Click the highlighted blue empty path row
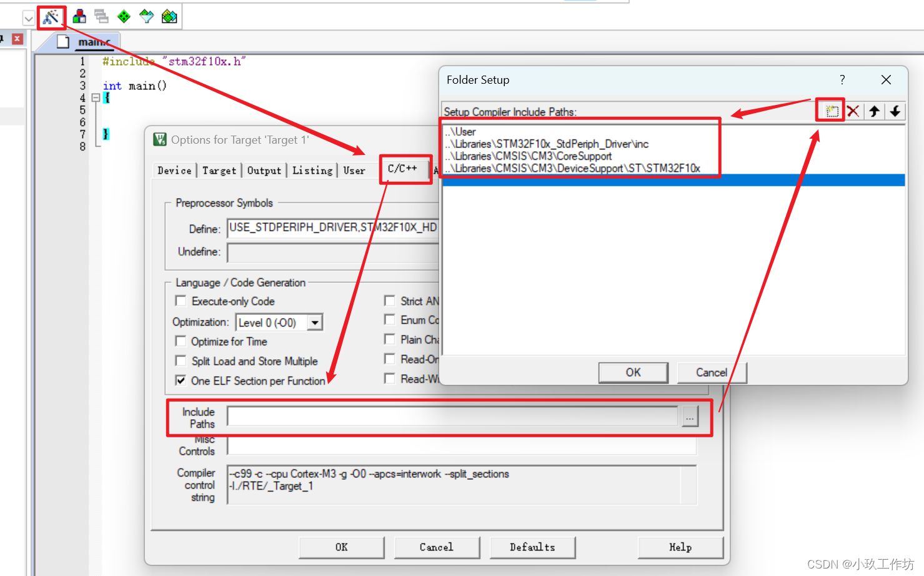 pyautogui.click(x=673, y=180)
